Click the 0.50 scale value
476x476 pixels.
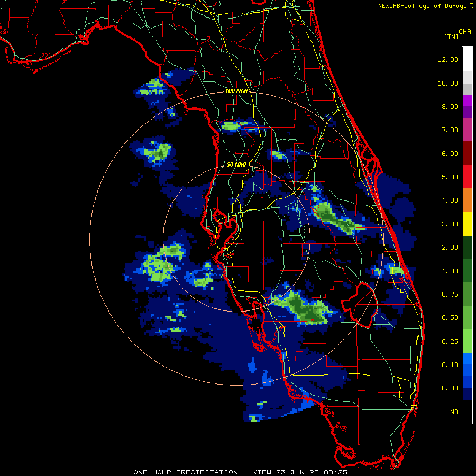coord(450,318)
